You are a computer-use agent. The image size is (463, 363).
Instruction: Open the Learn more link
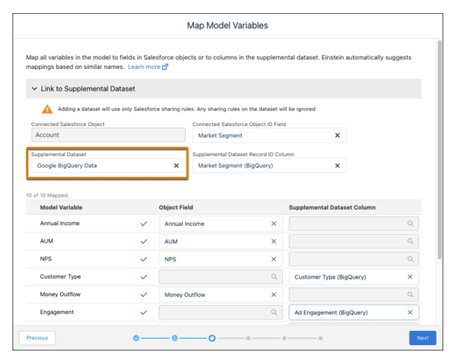148,67
